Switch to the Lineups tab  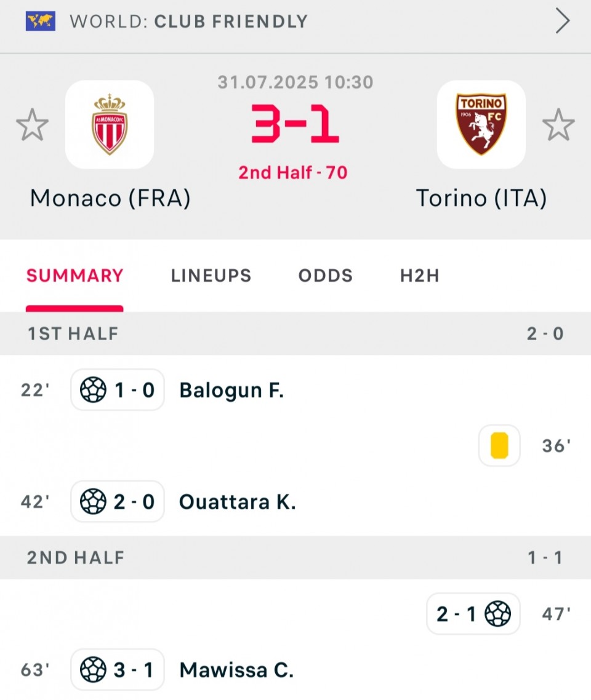(x=211, y=276)
